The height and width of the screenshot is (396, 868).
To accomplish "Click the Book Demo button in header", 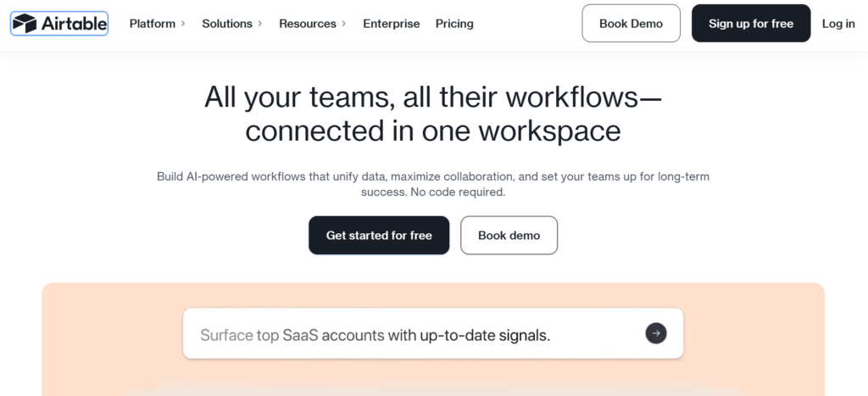I will 631,24.
